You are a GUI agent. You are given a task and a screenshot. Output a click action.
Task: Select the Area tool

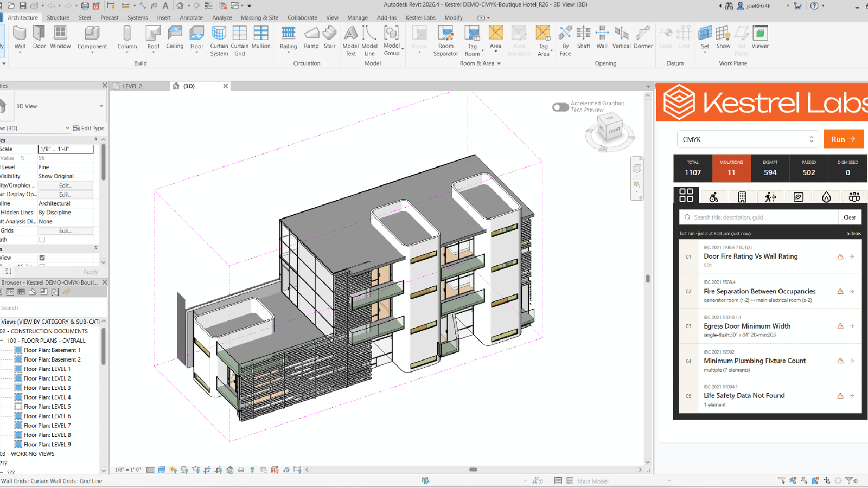[495, 39]
